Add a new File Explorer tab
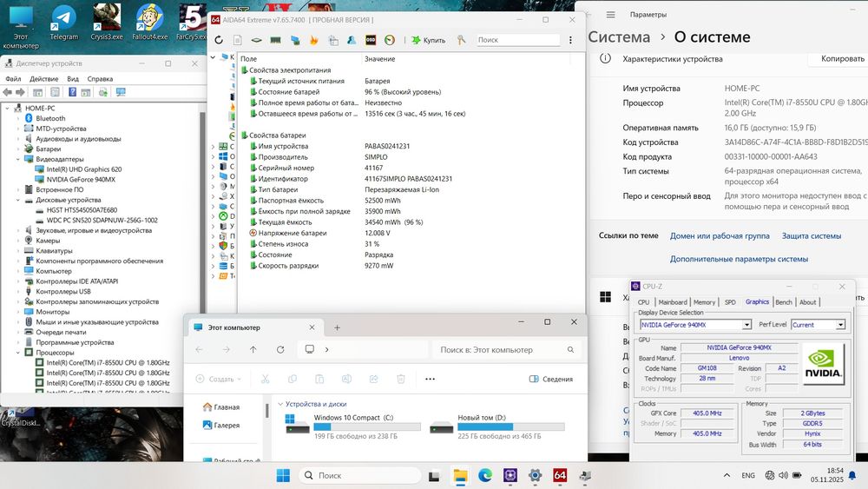This screenshot has width=868, height=489. 337,327
